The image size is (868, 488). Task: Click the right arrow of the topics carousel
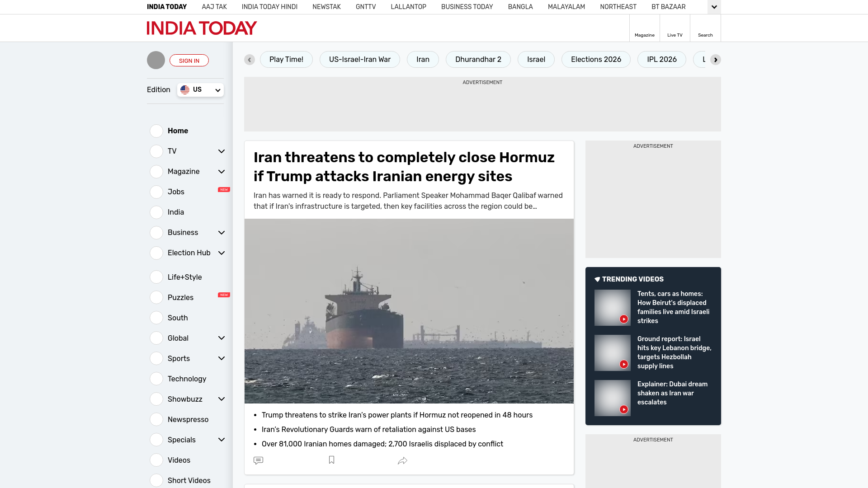pos(715,60)
